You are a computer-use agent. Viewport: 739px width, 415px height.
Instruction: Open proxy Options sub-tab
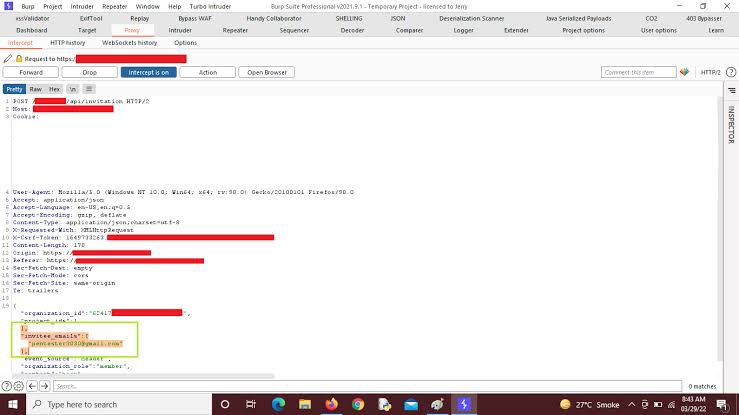[x=185, y=42]
